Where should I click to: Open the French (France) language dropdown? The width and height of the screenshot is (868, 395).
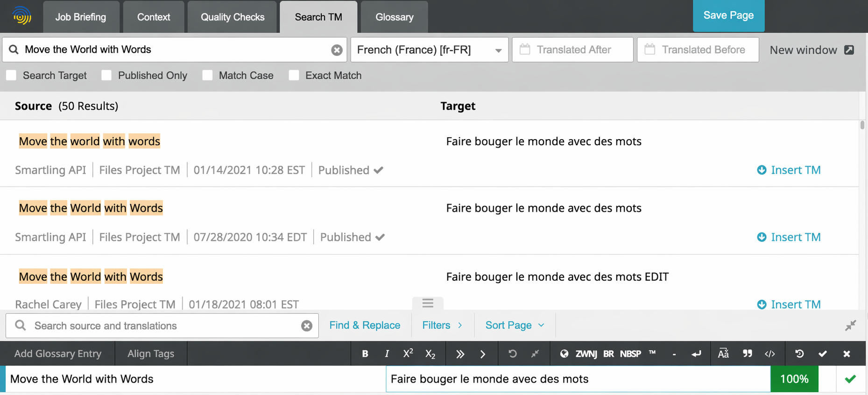429,50
